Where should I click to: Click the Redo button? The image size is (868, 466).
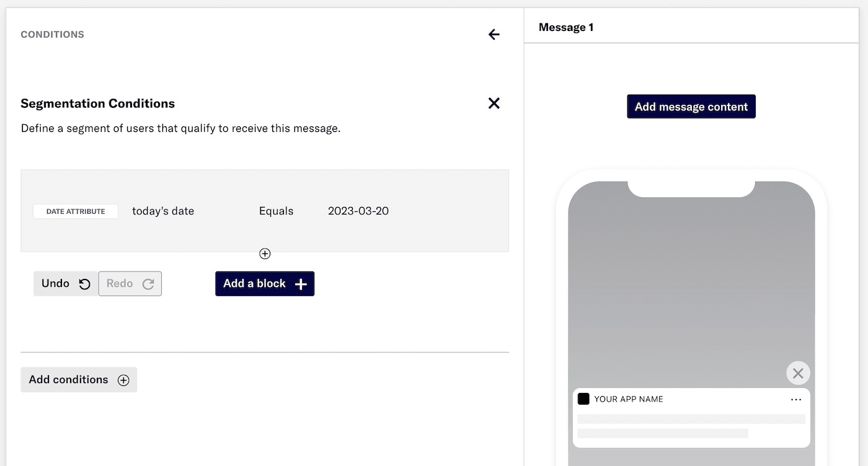[x=130, y=284]
